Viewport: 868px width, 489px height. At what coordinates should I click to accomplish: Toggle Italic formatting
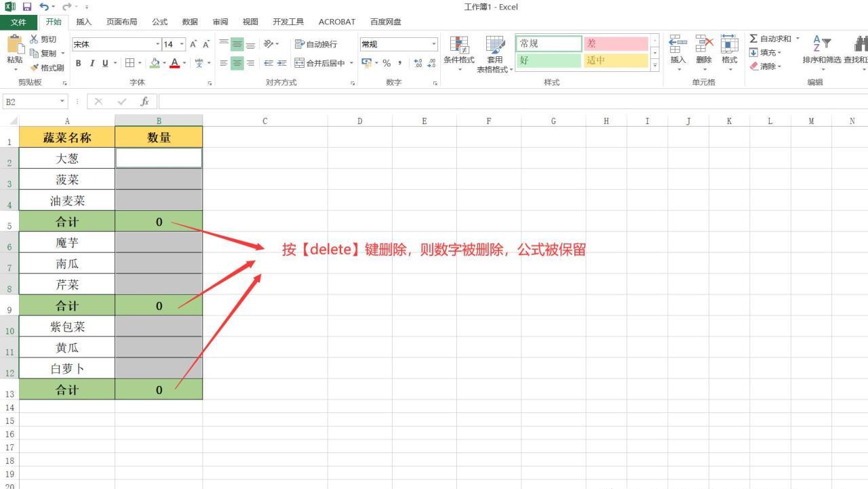coord(92,63)
